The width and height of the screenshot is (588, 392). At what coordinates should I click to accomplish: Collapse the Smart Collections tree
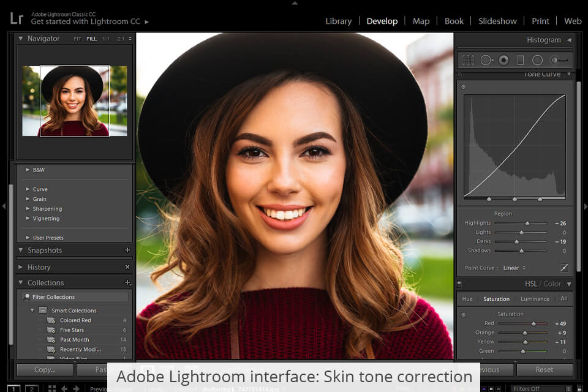coord(32,310)
